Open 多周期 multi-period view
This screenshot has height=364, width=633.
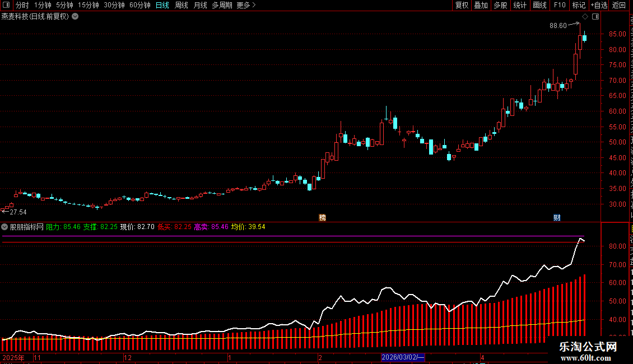(222, 5)
